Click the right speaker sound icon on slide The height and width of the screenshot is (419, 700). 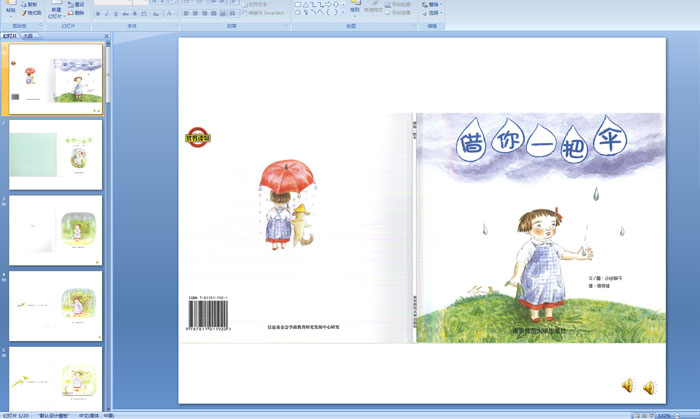click(x=650, y=387)
